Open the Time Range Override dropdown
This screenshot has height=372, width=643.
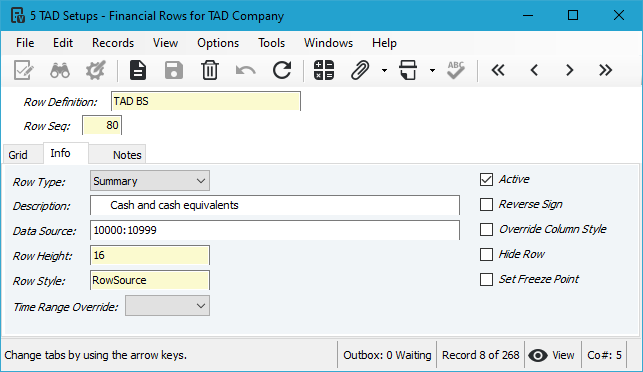click(x=167, y=306)
